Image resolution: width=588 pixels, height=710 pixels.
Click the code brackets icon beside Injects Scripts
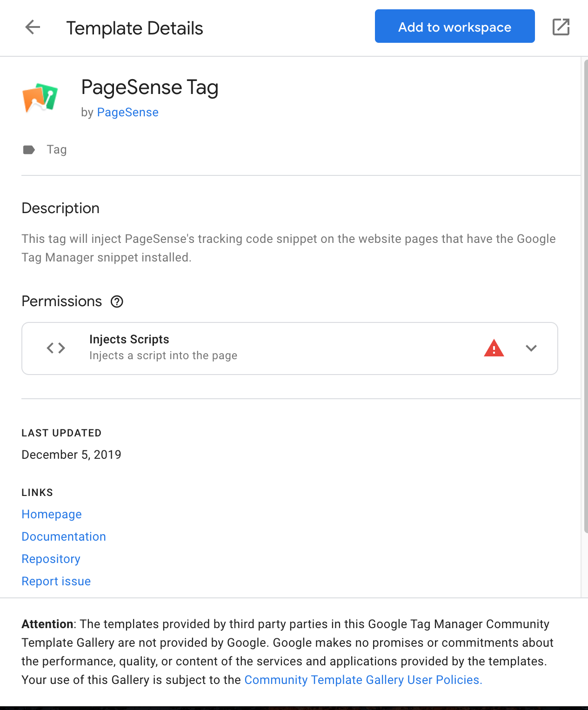(x=55, y=348)
